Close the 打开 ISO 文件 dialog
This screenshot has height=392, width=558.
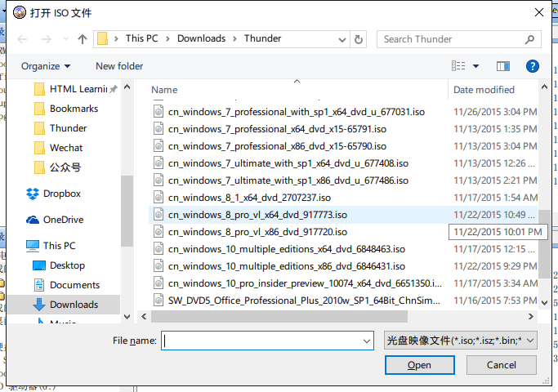(538, 12)
